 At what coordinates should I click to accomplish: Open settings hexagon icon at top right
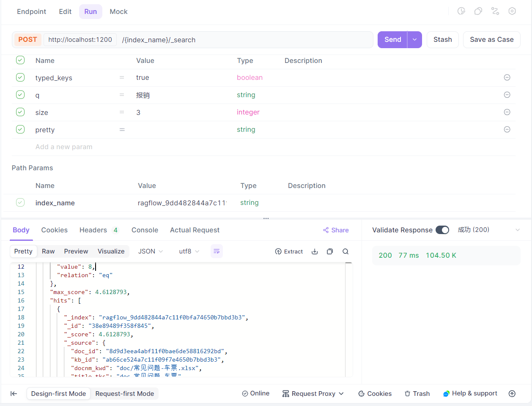pos(512,11)
